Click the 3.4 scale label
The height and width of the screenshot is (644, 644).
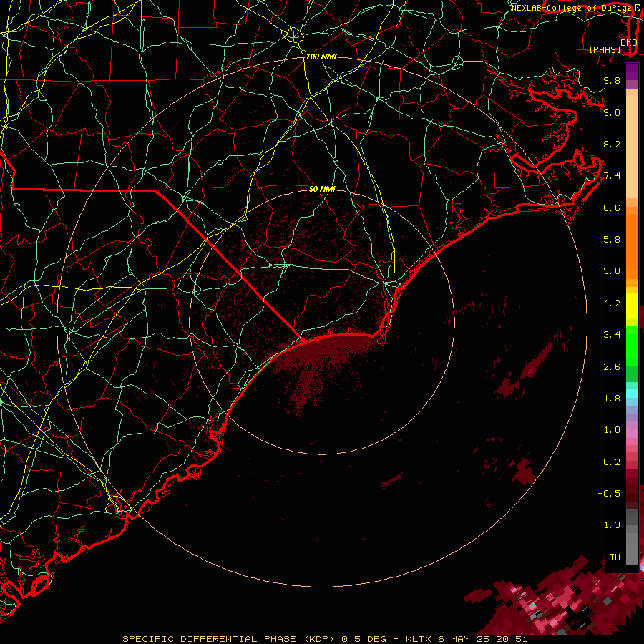(x=612, y=335)
